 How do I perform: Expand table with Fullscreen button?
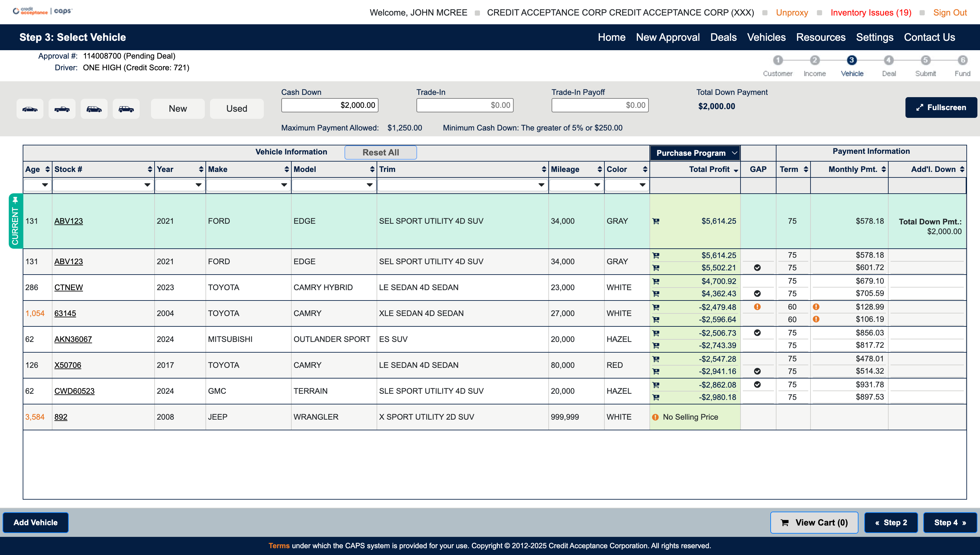pos(941,108)
